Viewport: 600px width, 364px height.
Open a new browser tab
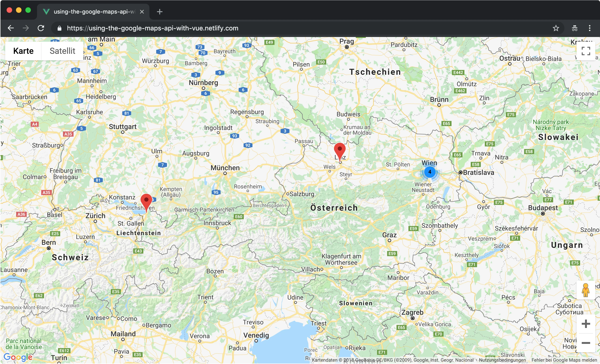point(159,12)
